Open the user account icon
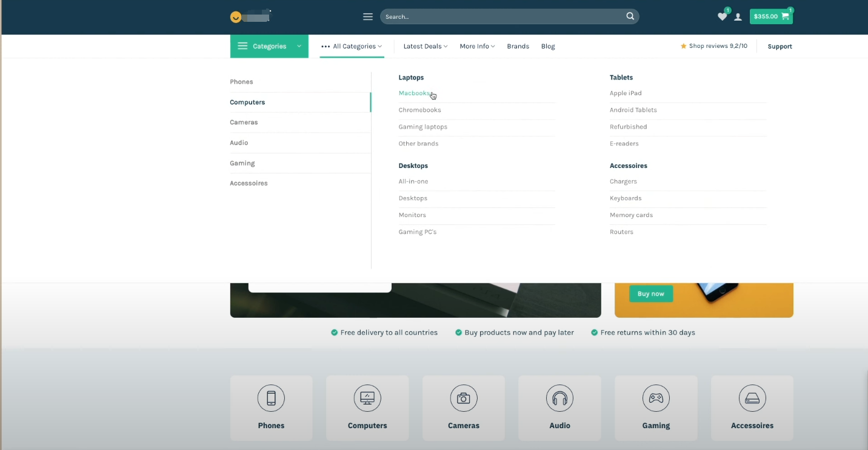This screenshot has width=868, height=450. click(738, 17)
